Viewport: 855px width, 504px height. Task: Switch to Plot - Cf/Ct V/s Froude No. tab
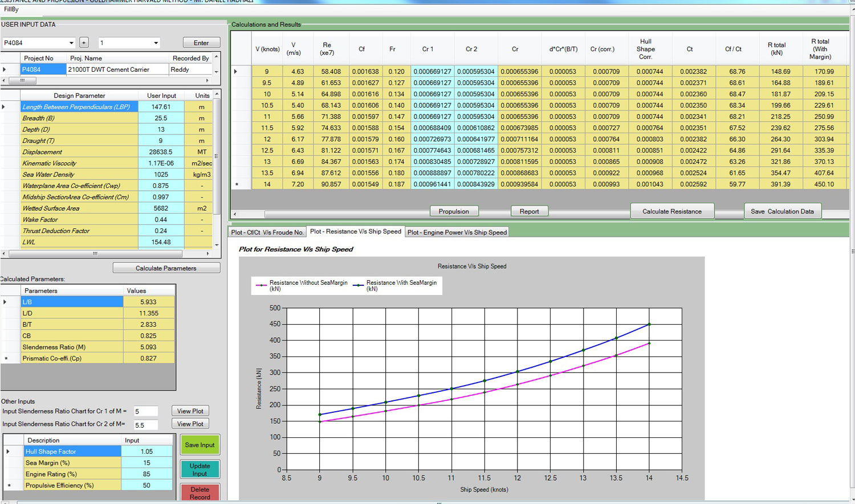coord(267,232)
